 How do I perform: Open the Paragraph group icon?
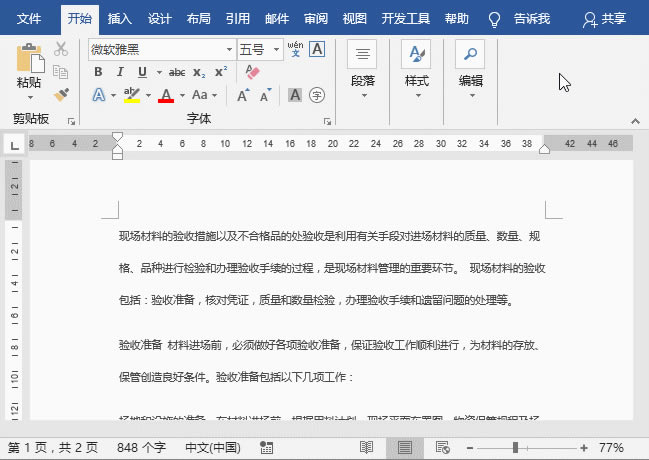click(x=362, y=54)
